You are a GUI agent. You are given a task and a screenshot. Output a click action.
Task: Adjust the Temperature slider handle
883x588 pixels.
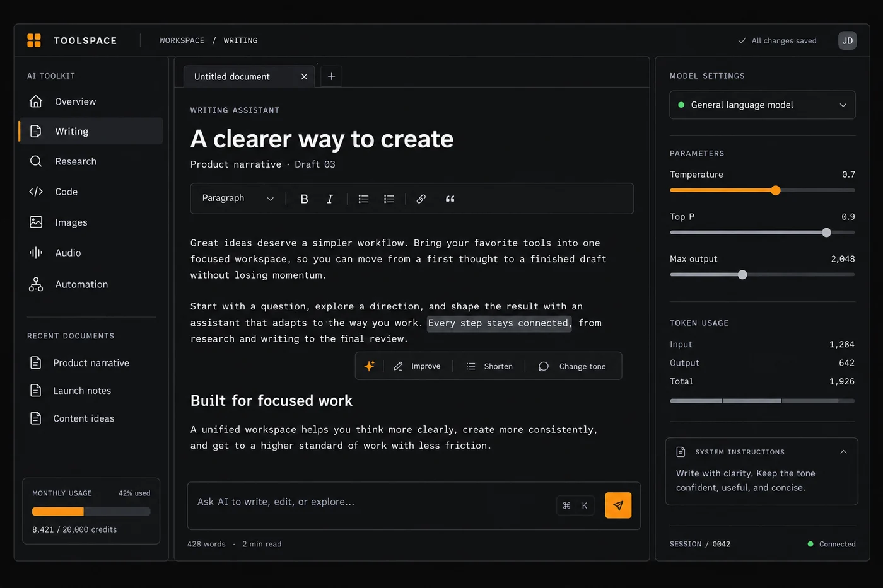pyautogui.click(x=776, y=190)
